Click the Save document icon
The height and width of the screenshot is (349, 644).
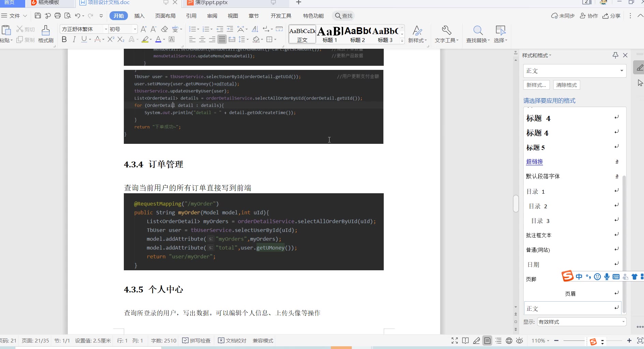click(38, 16)
